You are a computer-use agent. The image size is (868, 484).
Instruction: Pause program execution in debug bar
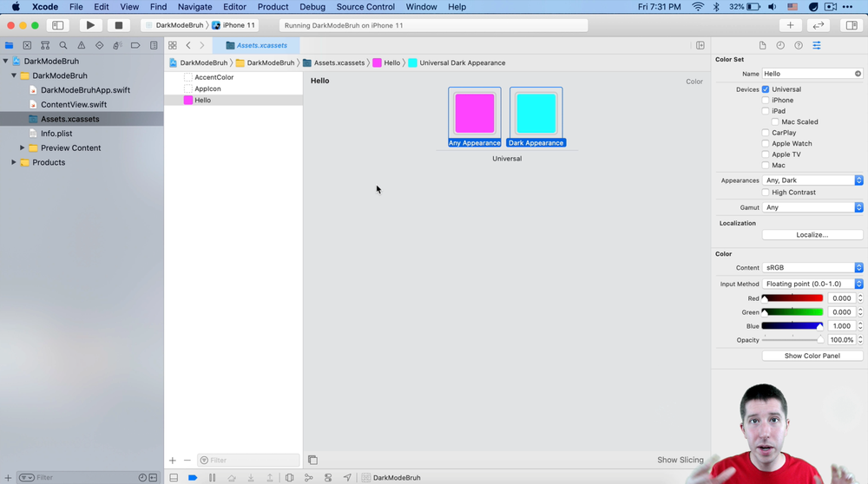point(212,477)
